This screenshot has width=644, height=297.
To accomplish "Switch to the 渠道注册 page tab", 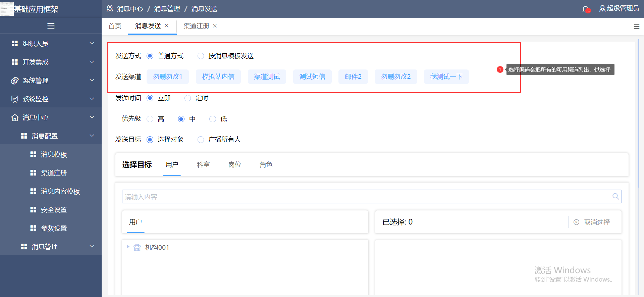I will [x=196, y=26].
